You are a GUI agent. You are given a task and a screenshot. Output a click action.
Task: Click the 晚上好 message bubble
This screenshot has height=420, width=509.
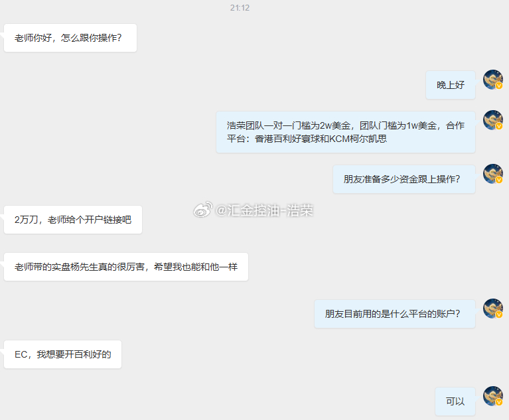pyautogui.click(x=451, y=85)
